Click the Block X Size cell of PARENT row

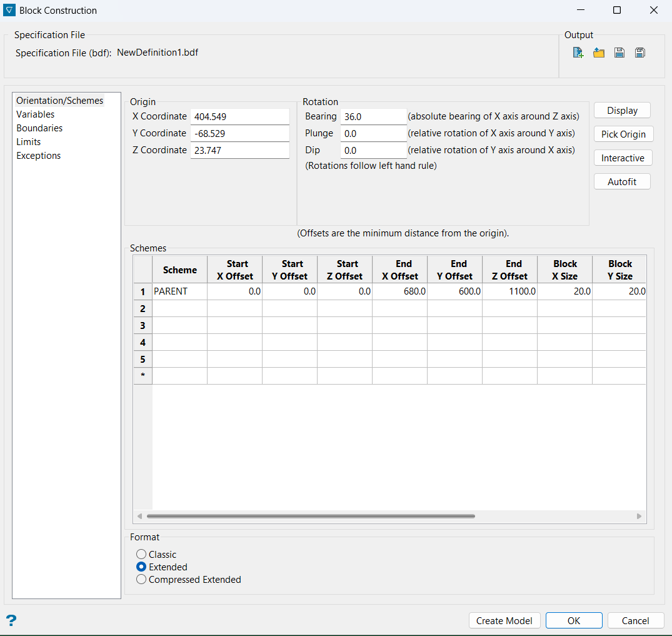tap(565, 291)
